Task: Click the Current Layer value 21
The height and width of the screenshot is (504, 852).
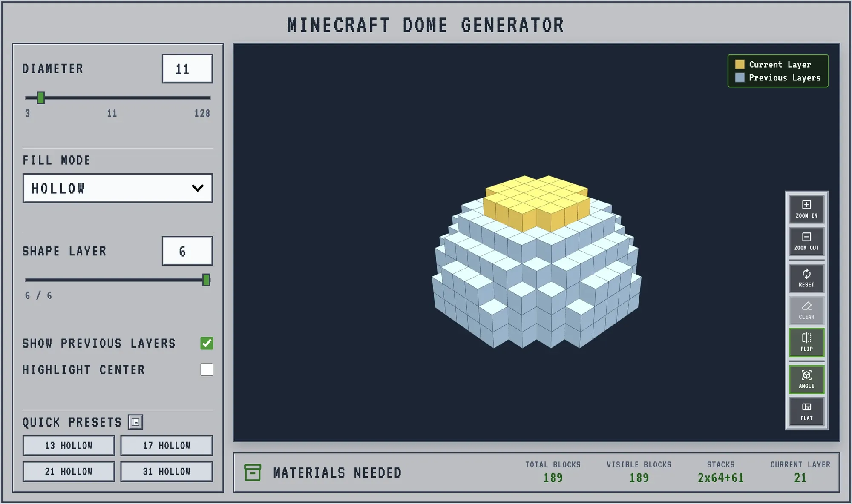Action: (x=800, y=478)
